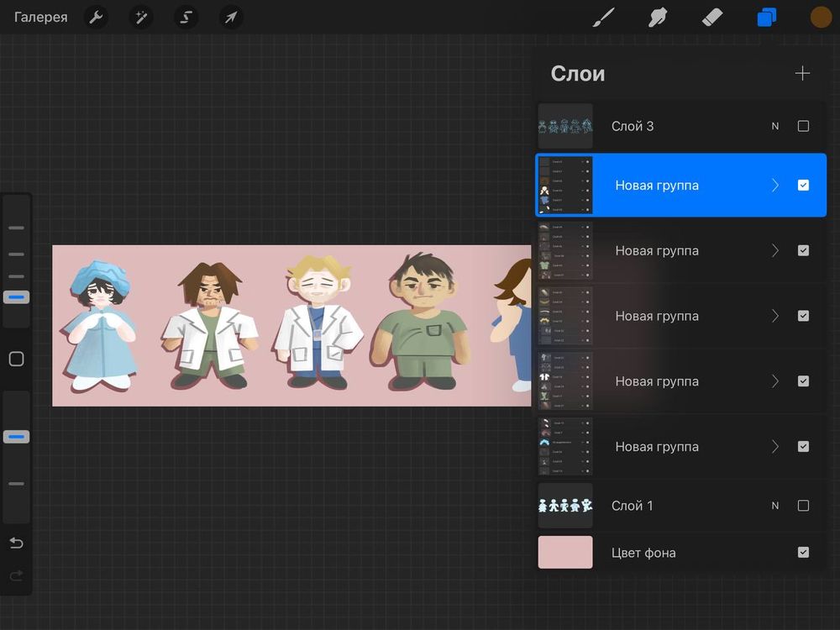Tap the Цвет фона label
The height and width of the screenshot is (630, 840).
[643, 553]
